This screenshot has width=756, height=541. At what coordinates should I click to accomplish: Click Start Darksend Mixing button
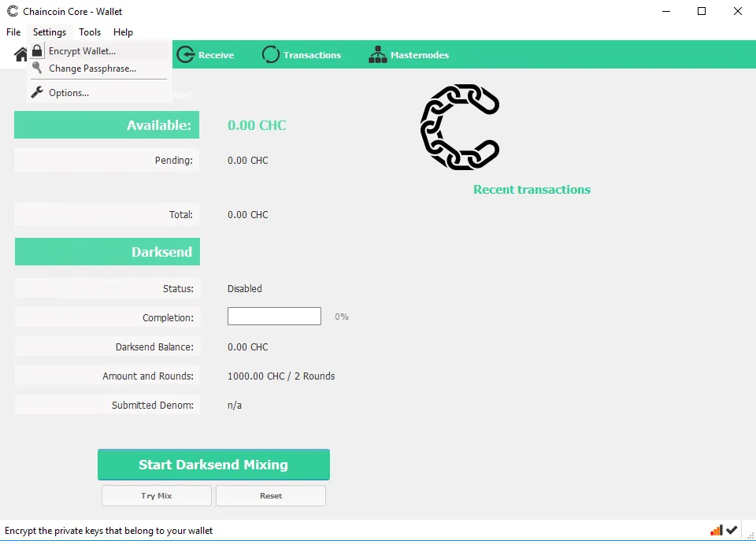click(213, 465)
